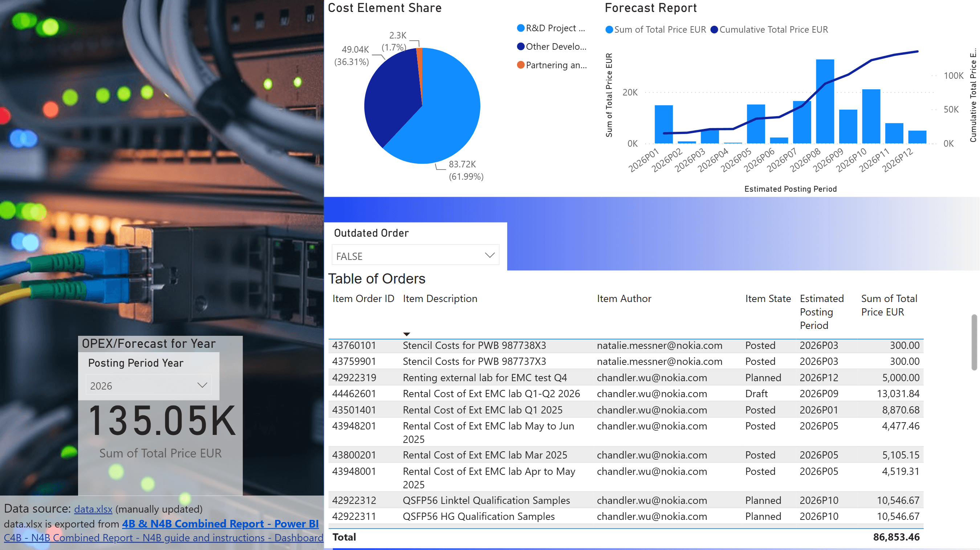Click the 2026P12 posting period cell

click(x=819, y=378)
